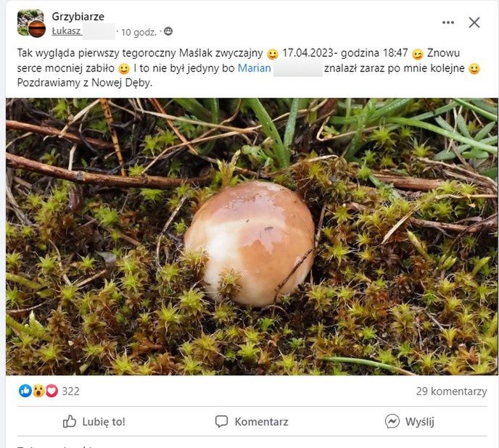The height and width of the screenshot is (448, 499).
Task: Open the three-dot post options menu
Action: 448,22
